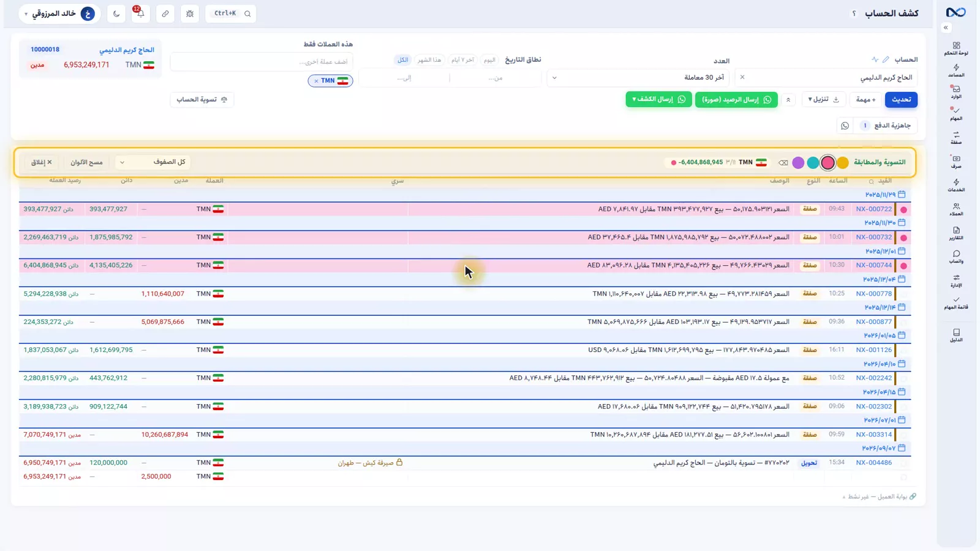Click إرسال الرصيد (صورة) button
Image resolution: width=980 pixels, height=551 pixels.
(736, 100)
